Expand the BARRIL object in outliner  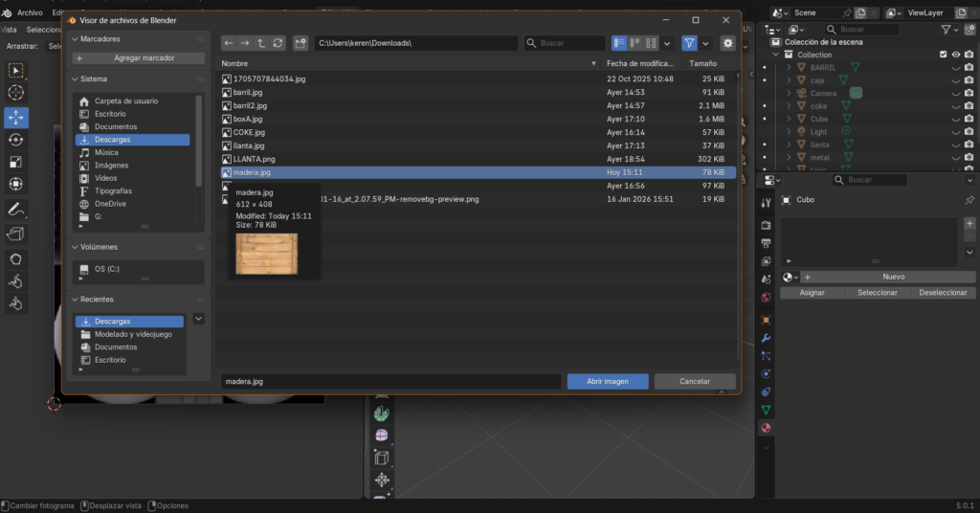click(789, 68)
